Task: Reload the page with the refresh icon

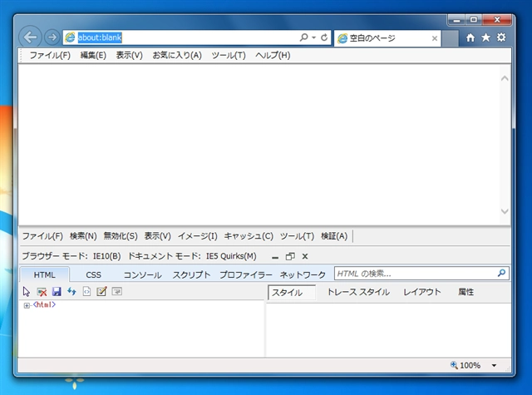Action: point(324,37)
